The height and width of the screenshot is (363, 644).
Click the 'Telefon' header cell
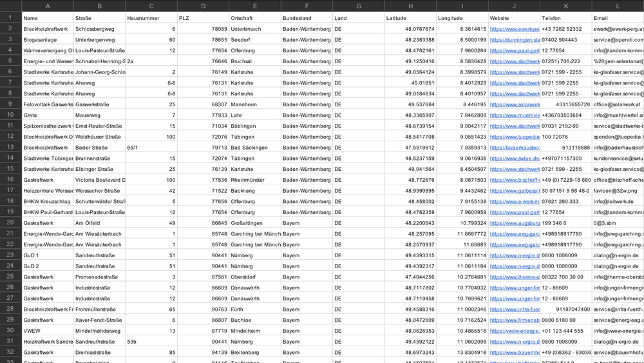(x=566, y=18)
